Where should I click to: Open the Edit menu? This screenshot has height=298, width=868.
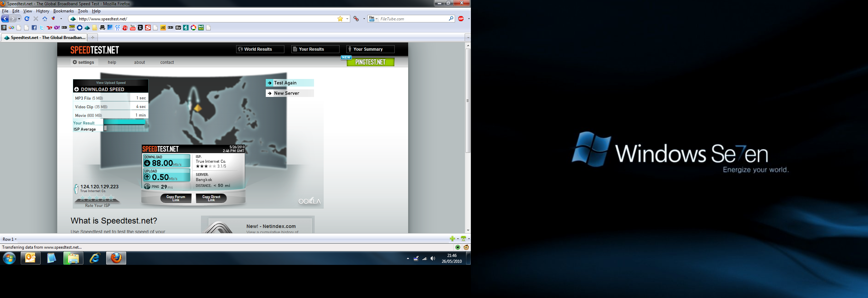[16, 11]
